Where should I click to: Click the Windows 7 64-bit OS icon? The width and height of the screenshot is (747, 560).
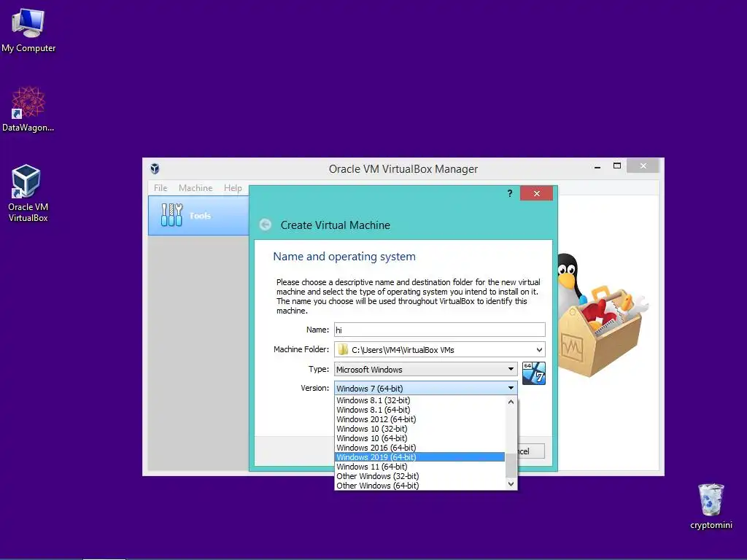[533, 373]
